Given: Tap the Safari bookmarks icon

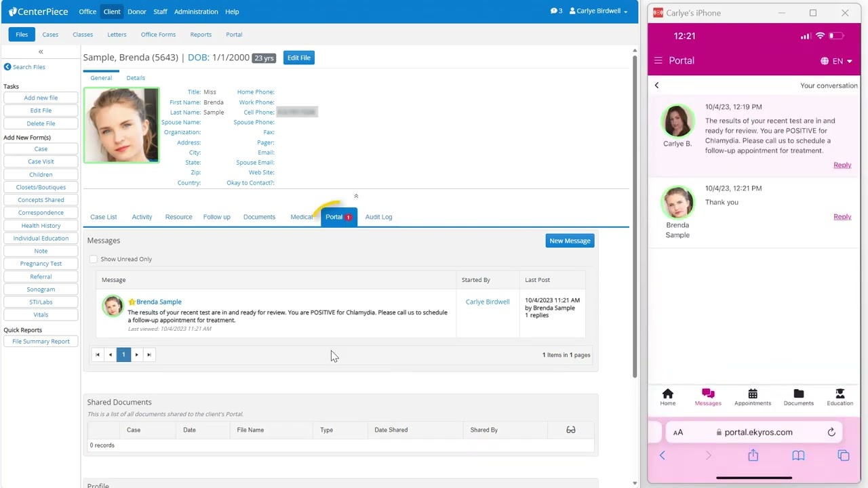Looking at the screenshot, I should [798, 455].
